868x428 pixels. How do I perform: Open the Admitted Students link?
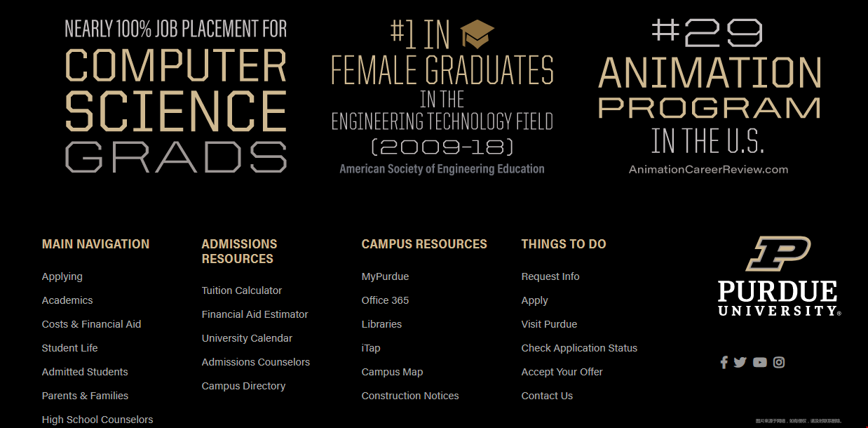[x=85, y=372]
